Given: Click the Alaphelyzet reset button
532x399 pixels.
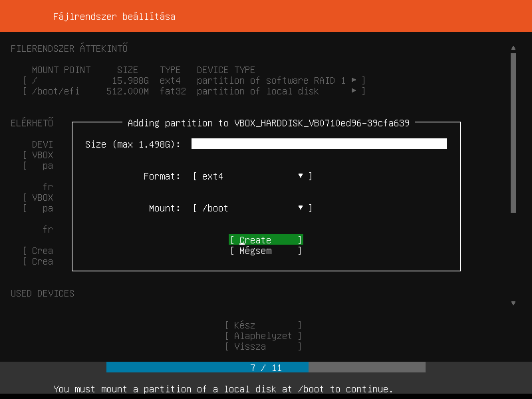Looking at the screenshot, I should tap(263, 336).
